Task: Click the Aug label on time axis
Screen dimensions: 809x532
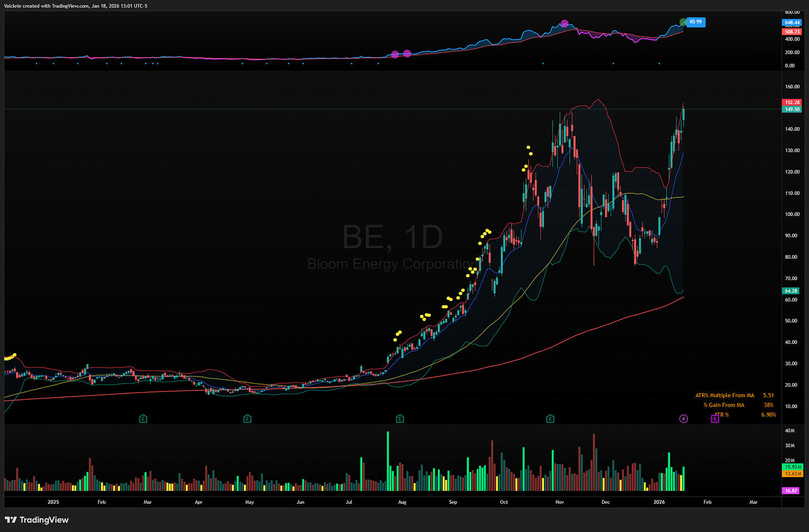Action: click(x=402, y=502)
